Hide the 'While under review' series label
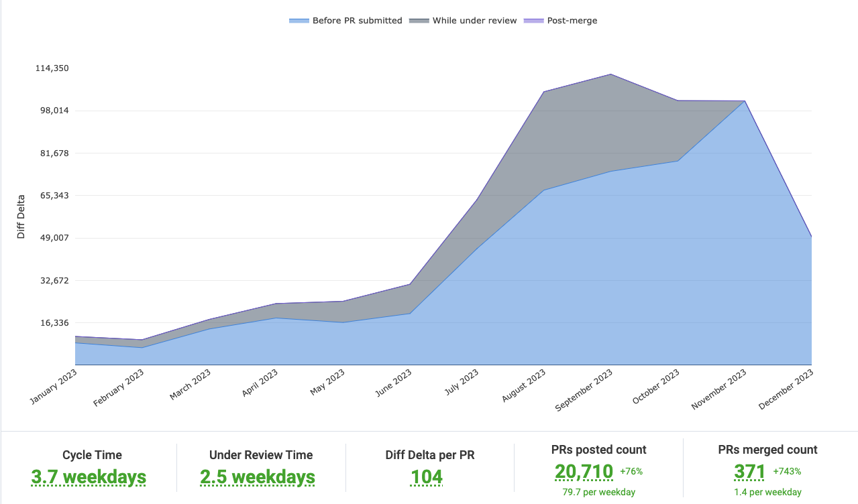The height and width of the screenshot is (504, 858). 474,21
